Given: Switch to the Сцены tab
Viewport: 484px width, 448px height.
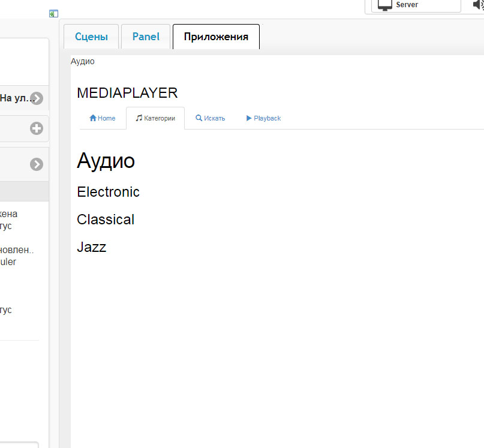Looking at the screenshot, I should point(91,37).
